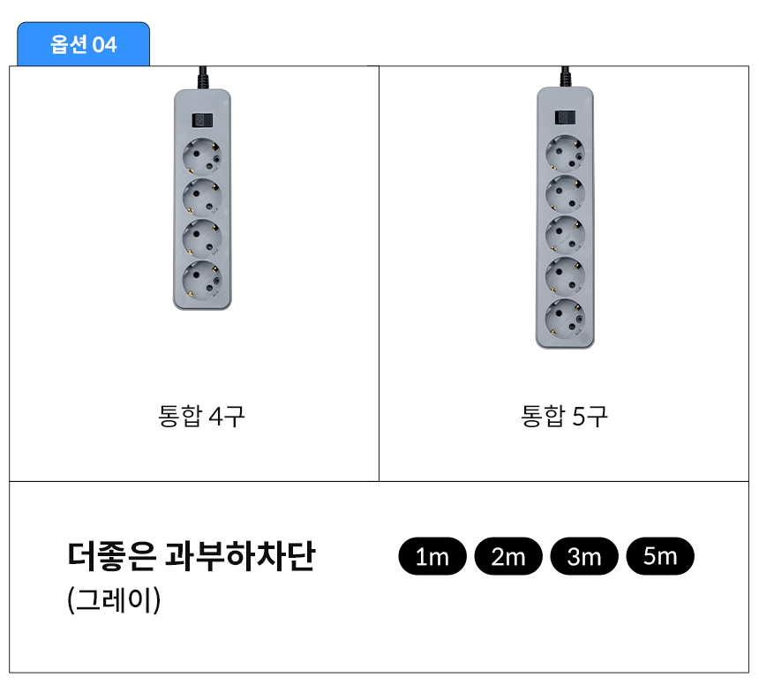Select the 통합 5구 label
The width and height of the screenshot is (759, 700).
565,416
